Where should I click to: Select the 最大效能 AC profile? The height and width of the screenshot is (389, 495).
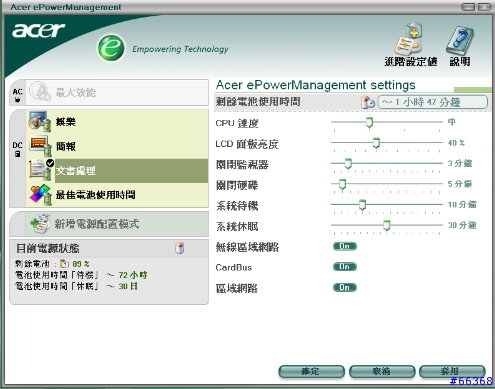[x=117, y=92]
